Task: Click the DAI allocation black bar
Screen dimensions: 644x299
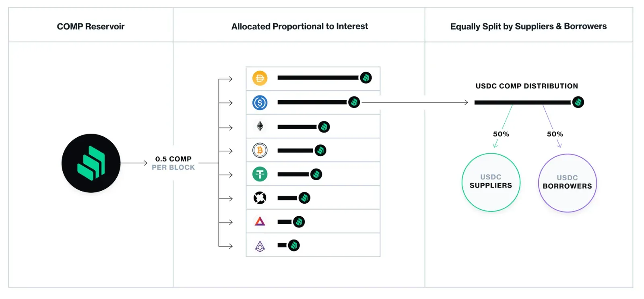Action: 318,78
